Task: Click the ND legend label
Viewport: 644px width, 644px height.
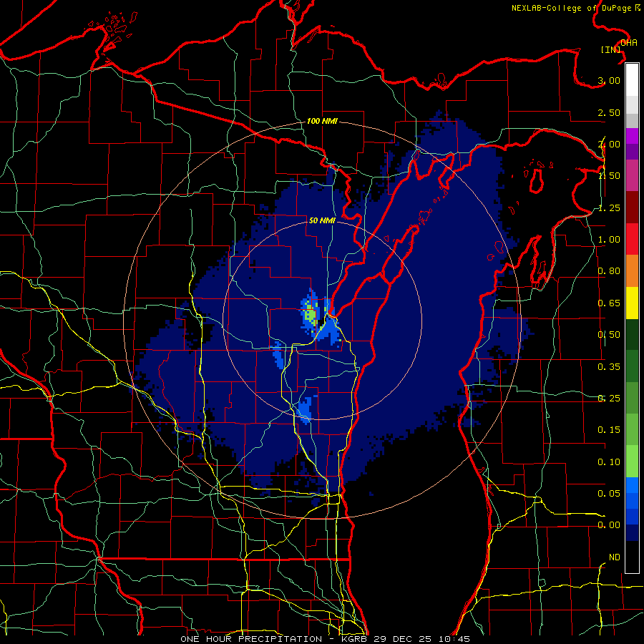Action: tap(615, 557)
